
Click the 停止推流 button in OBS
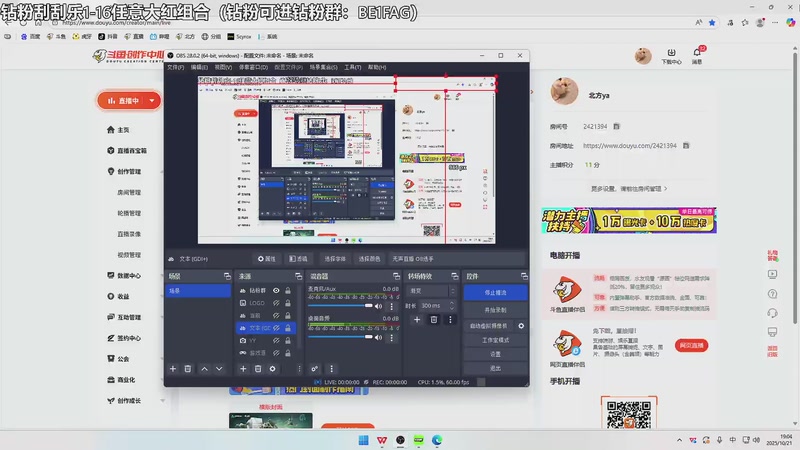(495, 293)
